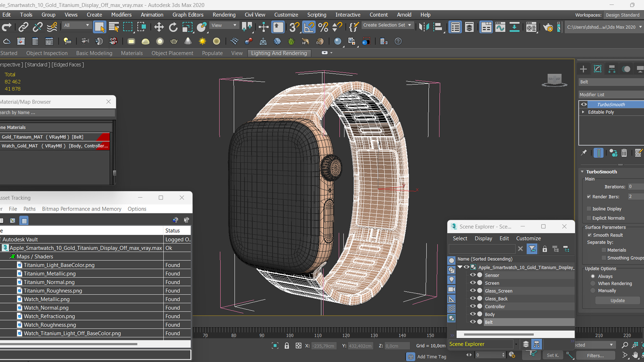Screen dimensions: 644x362
Task: Open Asset Tracking Paths menu
Action: click(x=30, y=209)
